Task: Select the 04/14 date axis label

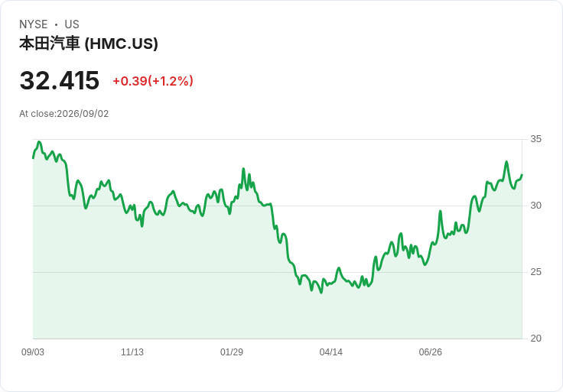Action: point(331,352)
